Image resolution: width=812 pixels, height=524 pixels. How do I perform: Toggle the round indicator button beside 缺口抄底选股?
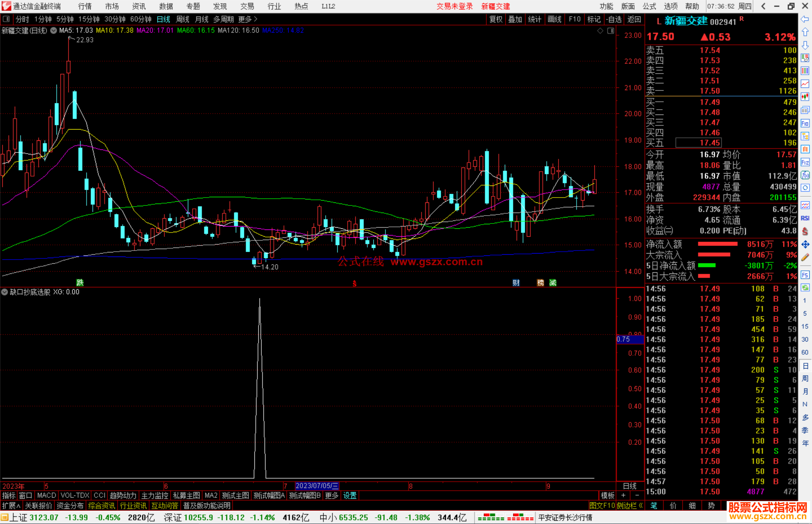(5, 292)
